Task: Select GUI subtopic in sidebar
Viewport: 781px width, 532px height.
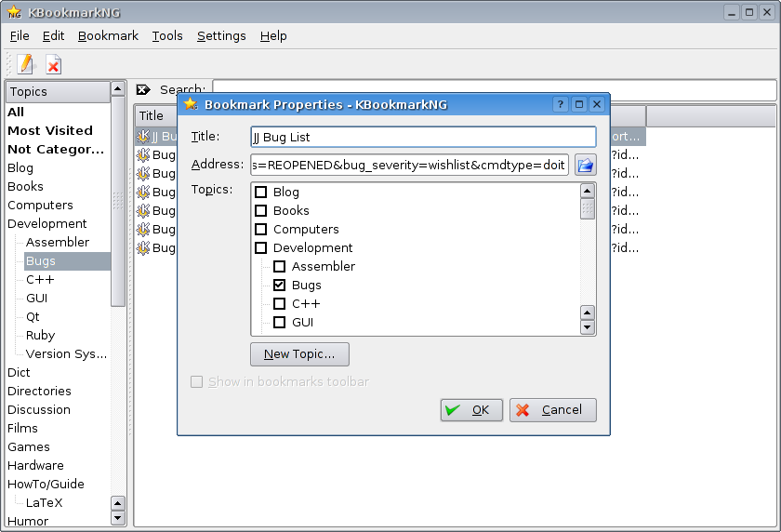Action: 37,298
